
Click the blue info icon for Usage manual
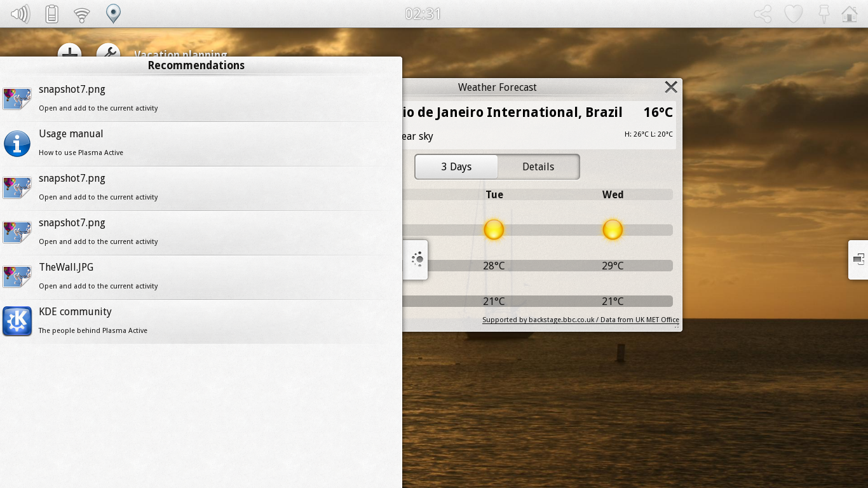pos(17,144)
